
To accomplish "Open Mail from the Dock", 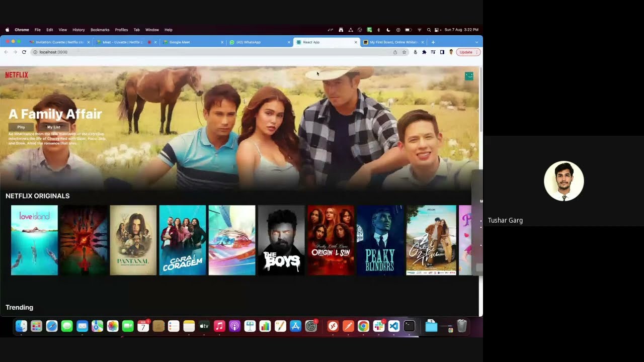I will 82,326.
